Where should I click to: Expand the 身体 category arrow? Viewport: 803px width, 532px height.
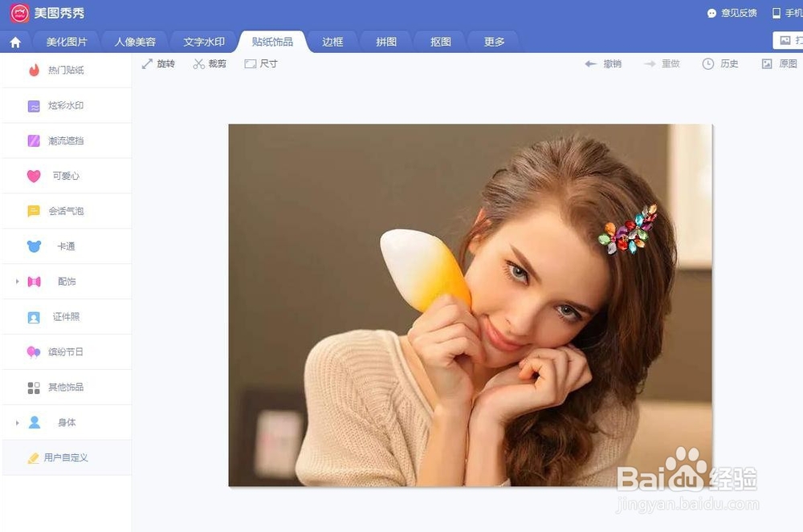(x=17, y=423)
